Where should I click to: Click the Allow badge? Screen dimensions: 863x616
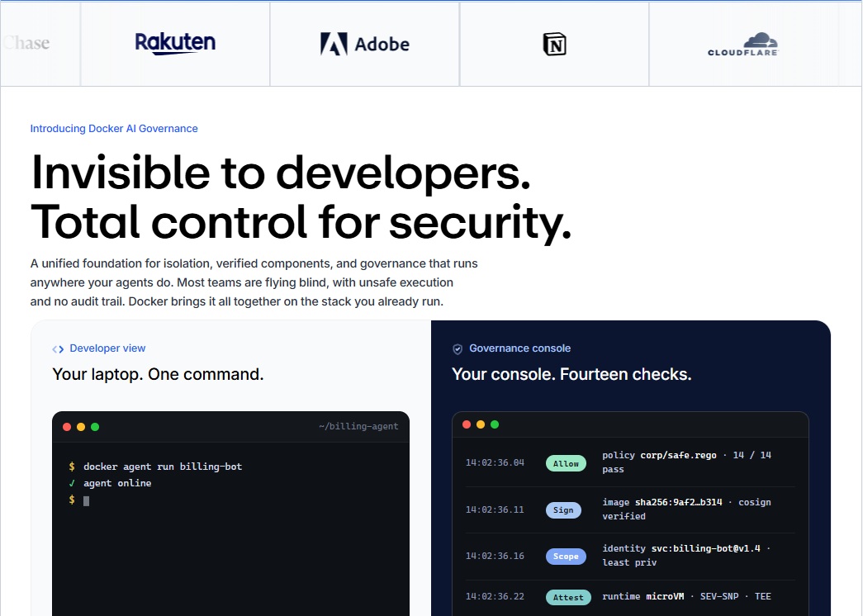(x=566, y=463)
